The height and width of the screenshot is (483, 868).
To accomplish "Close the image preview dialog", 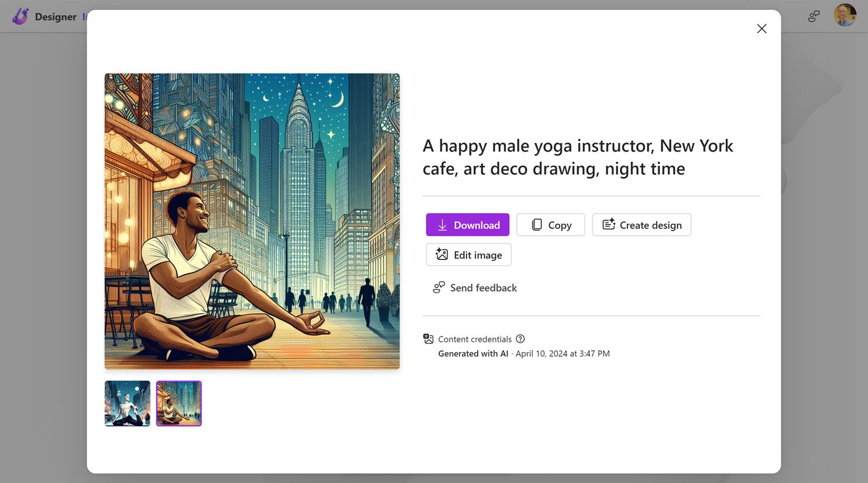I will tap(762, 29).
